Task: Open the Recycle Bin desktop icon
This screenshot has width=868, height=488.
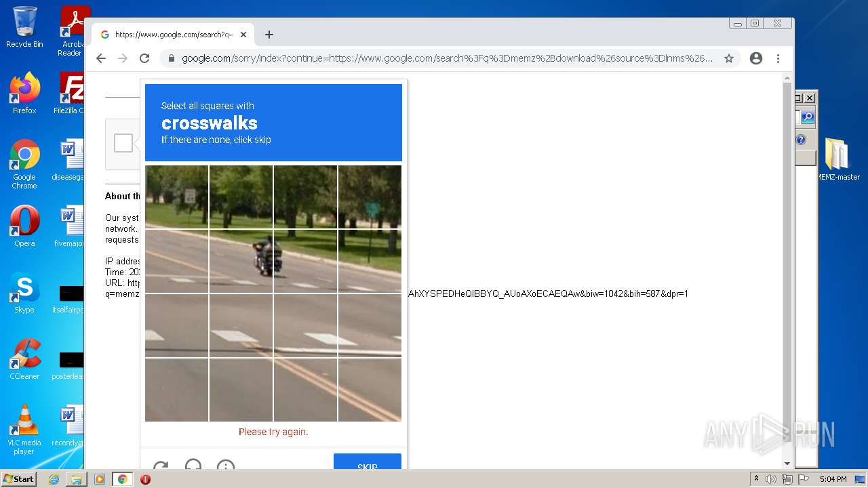Action: click(x=24, y=27)
